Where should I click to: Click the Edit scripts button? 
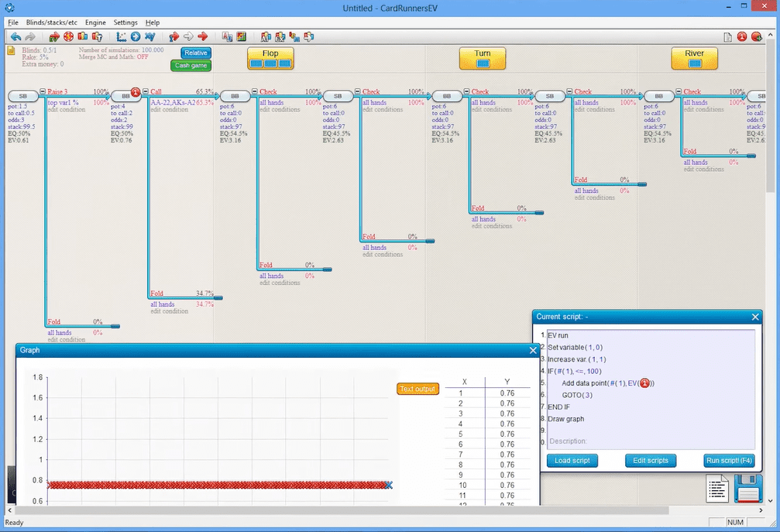tap(651, 460)
